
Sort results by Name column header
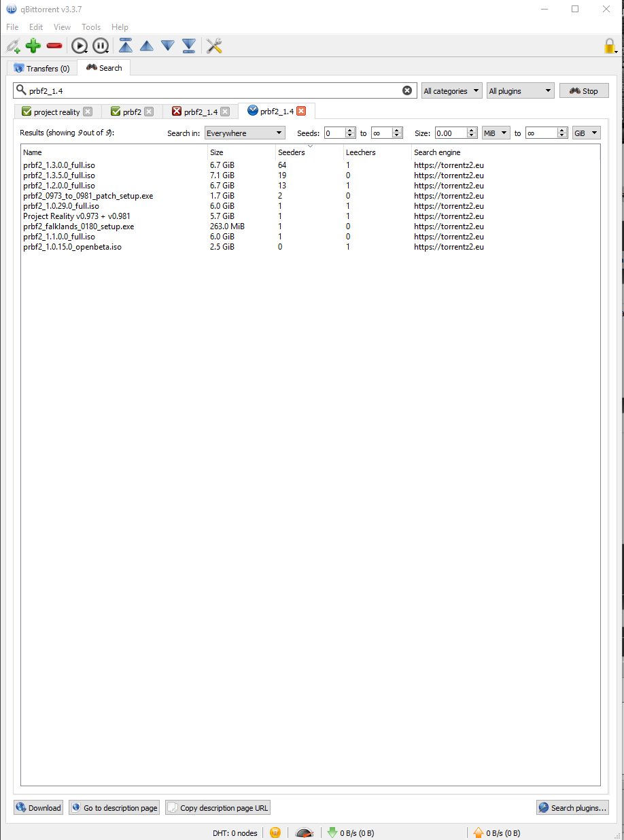[x=114, y=152]
